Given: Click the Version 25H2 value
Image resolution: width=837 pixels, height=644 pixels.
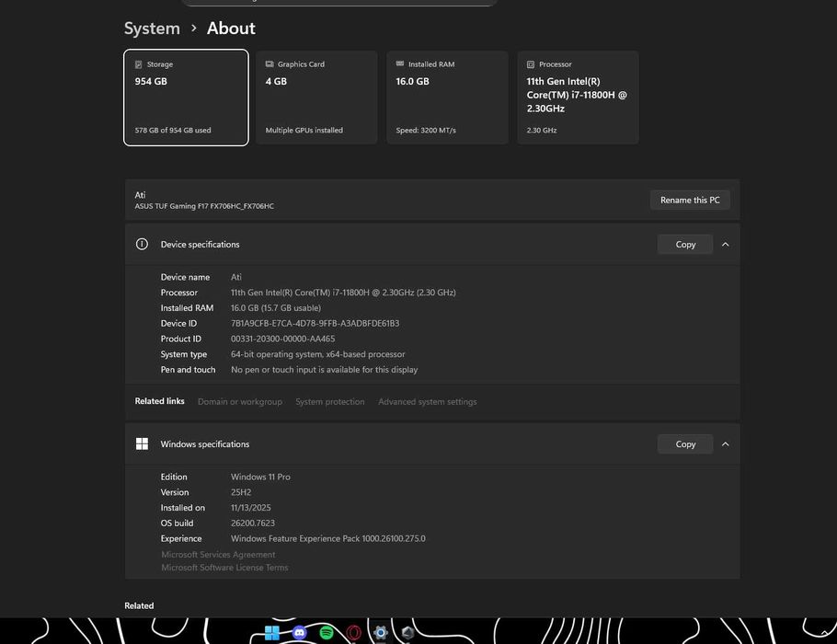Looking at the screenshot, I should (241, 492).
